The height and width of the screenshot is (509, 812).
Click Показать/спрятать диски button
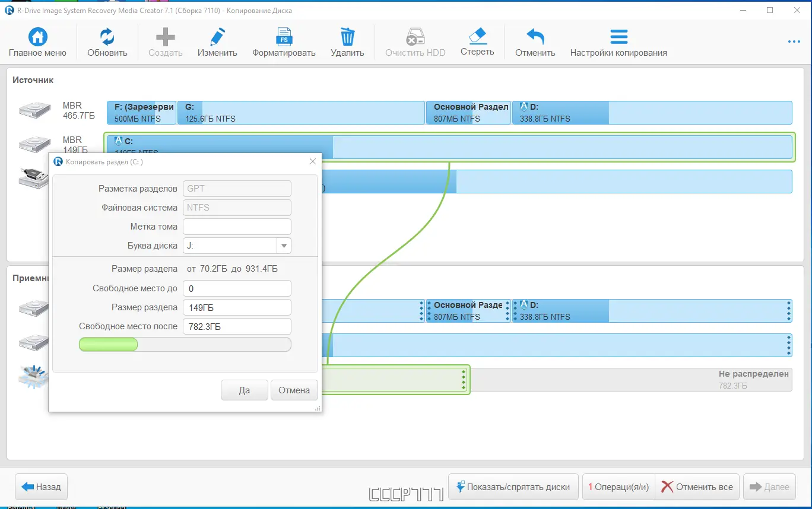click(x=513, y=487)
